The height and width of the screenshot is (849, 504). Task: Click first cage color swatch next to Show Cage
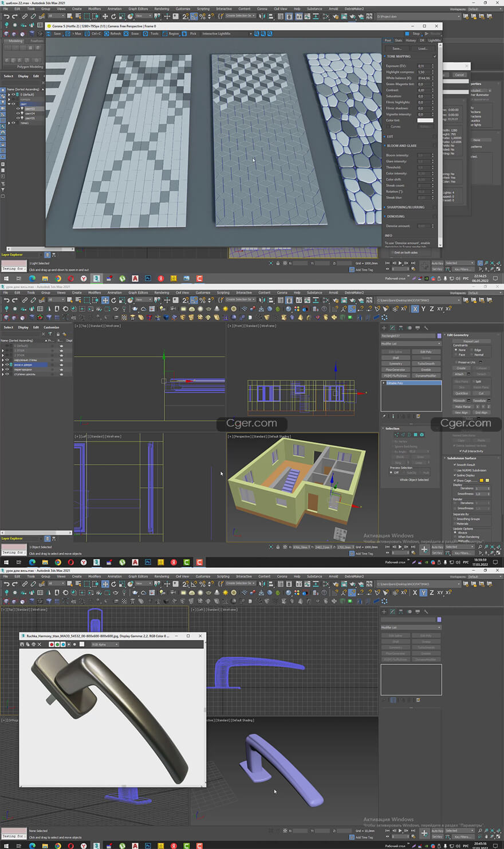(x=482, y=480)
